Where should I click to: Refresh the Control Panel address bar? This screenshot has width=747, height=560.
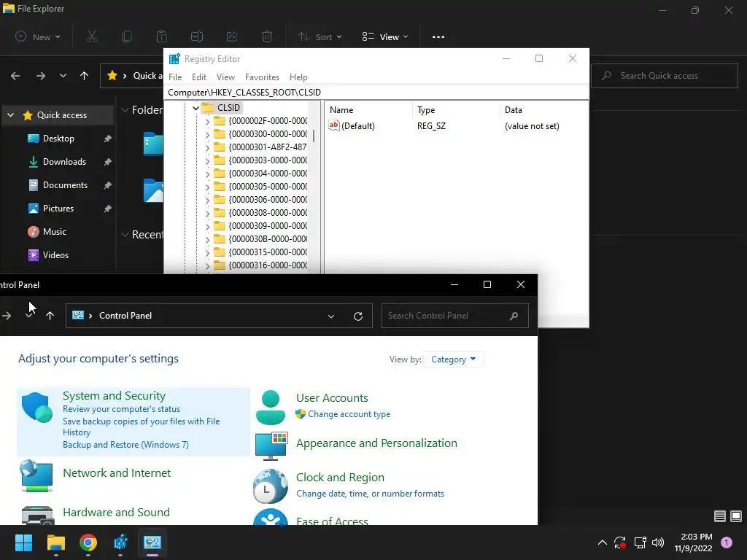click(358, 316)
